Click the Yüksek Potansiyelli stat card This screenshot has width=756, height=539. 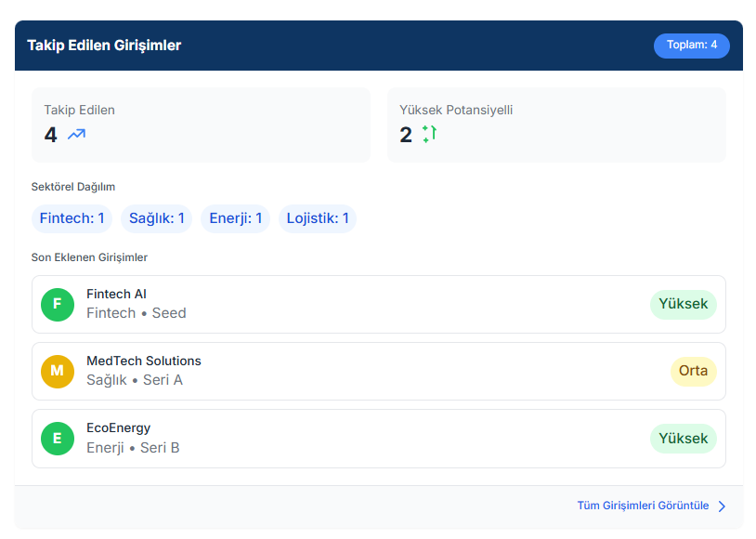tap(556, 125)
